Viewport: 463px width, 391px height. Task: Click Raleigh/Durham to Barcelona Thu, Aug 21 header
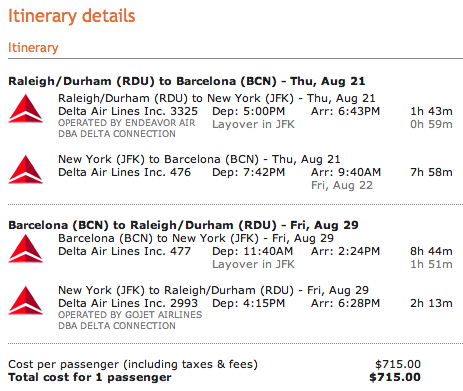coord(187,81)
